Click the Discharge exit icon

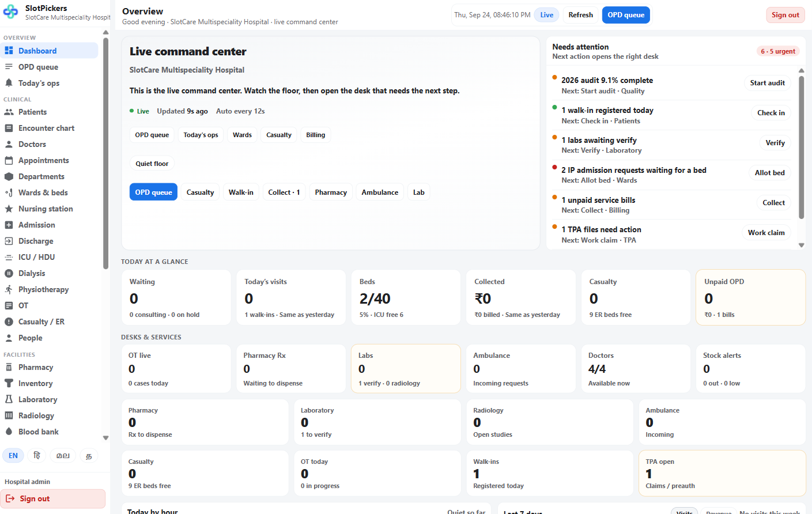pyautogui.click(x=9, y=241)
